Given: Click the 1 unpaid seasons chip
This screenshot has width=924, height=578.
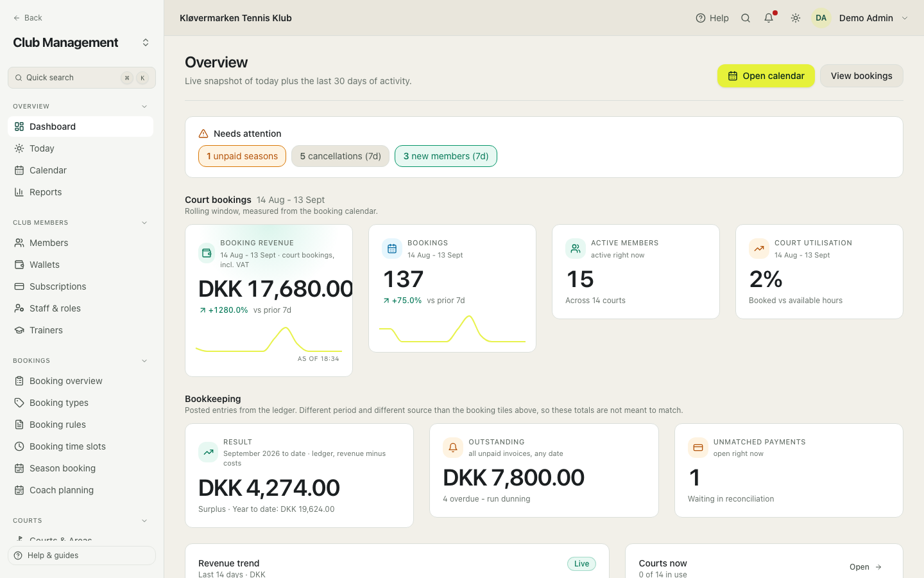Looking at the screenshot, I should coord(242,156).
